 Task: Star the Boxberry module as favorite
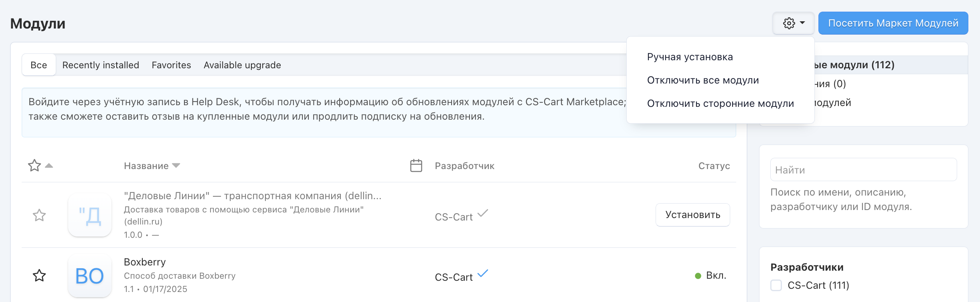pos(39,275)
